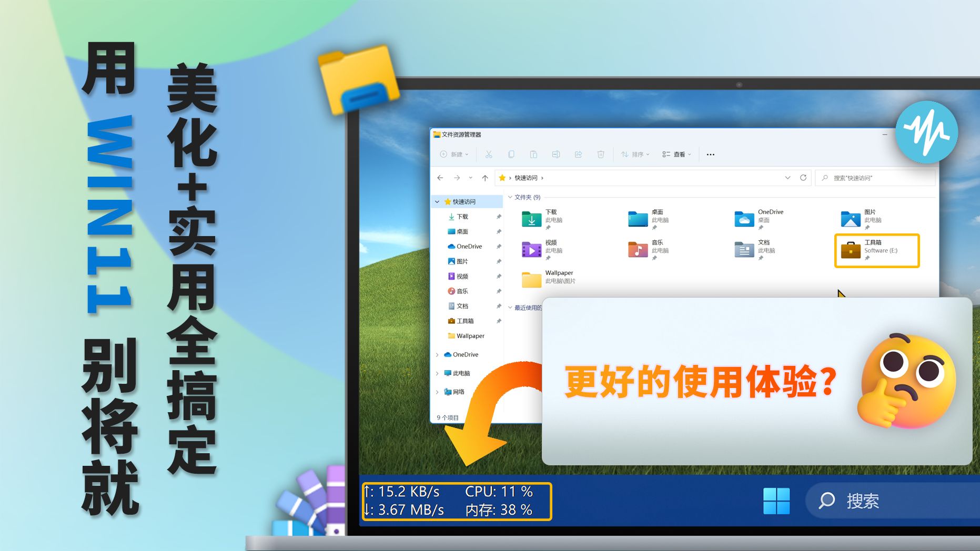Open the Windows Start menu on the taskbar

776,501
